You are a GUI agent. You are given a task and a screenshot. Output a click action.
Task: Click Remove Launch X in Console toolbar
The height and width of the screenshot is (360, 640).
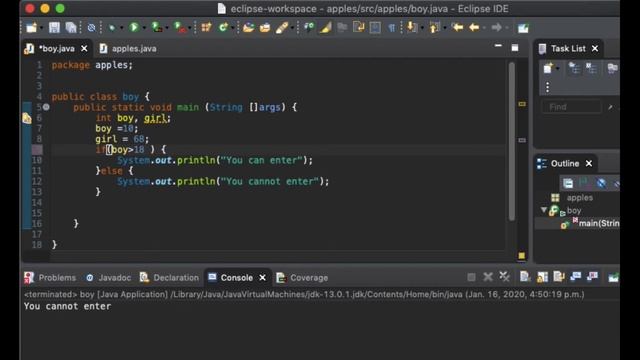pos(488,277)
